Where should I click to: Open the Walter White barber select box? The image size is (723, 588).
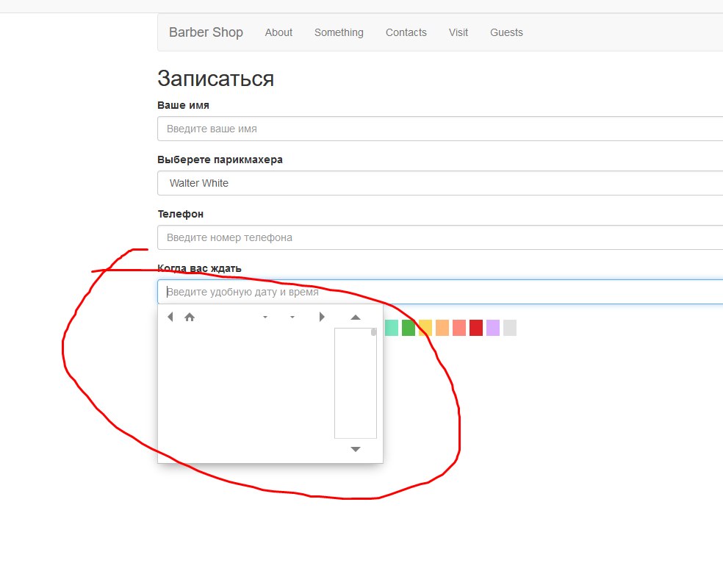pos(440,183)
